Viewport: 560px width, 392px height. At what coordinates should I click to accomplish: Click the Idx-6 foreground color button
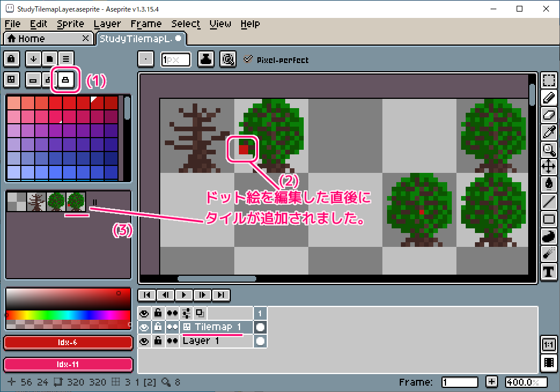pos(68,343)
